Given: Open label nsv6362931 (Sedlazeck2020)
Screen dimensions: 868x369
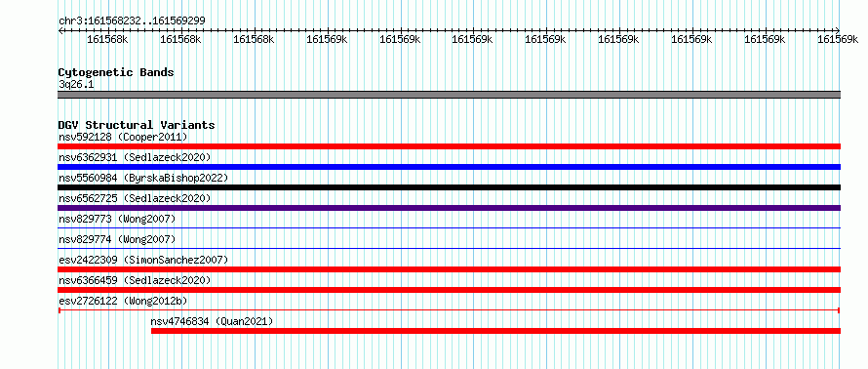Looking at the screenshot, I should click(135, 157).
